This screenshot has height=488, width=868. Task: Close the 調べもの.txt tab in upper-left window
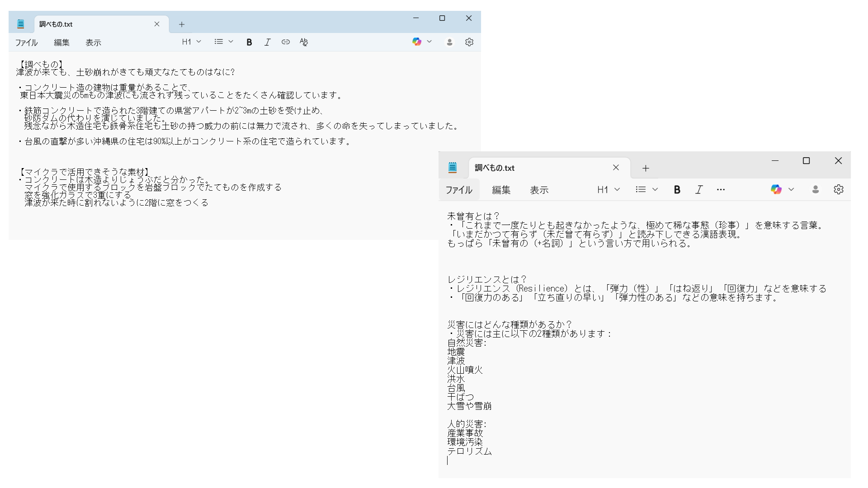[x=157, y=24]
